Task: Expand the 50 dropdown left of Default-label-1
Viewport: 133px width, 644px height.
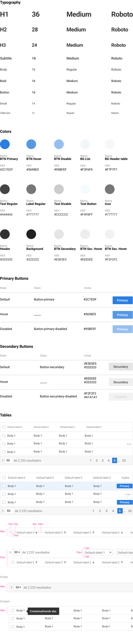Action: (17, 552)
